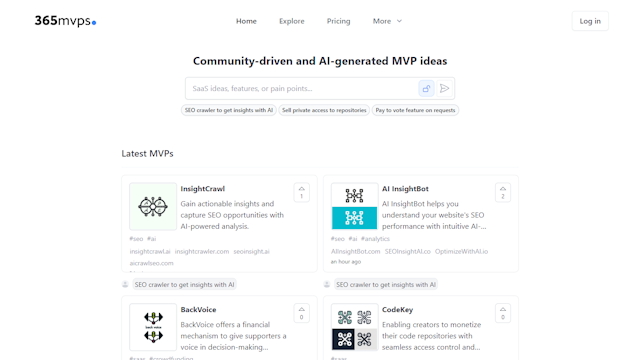Click the #analytics tag on AI InsightBot
The height and width of the screenshot is (360, 640).
pos(375,239)
